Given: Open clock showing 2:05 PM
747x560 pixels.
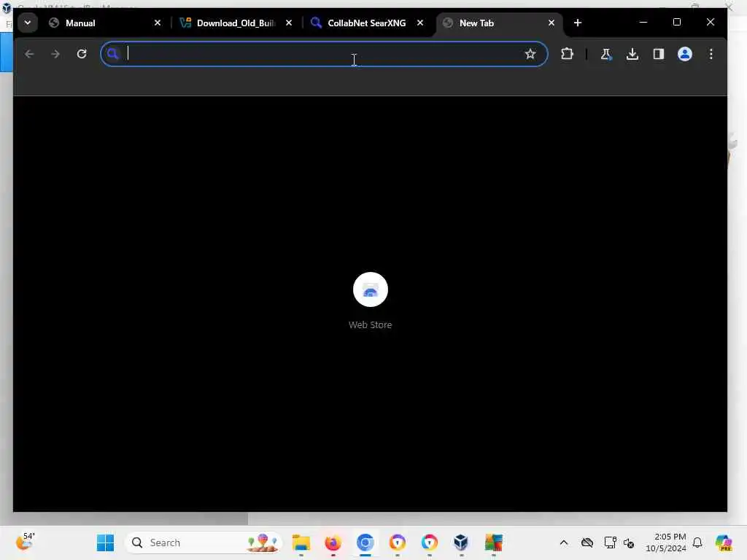Looking at the screenshot, I should click(666, 542).
